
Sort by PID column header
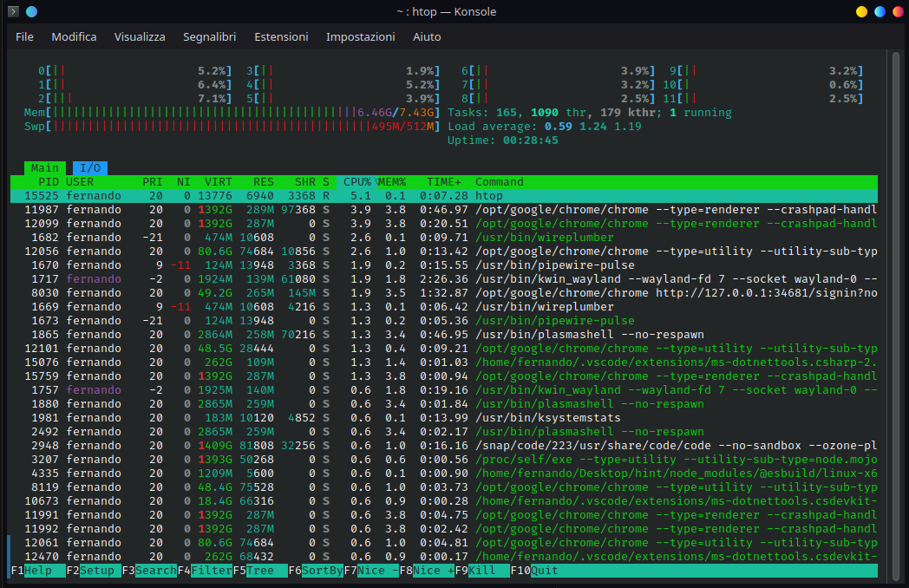(48, 182)
